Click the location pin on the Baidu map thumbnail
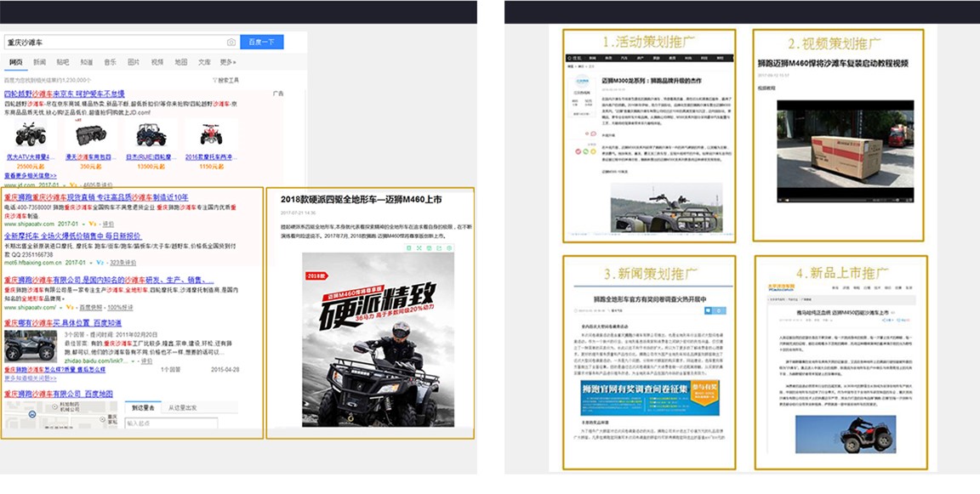 pyautogui.click(x=32, y=413)
